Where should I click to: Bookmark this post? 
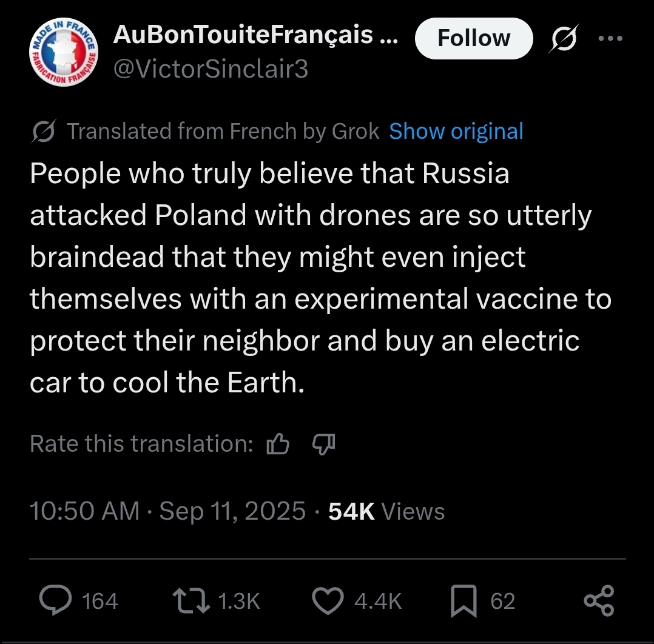point(464,601)
